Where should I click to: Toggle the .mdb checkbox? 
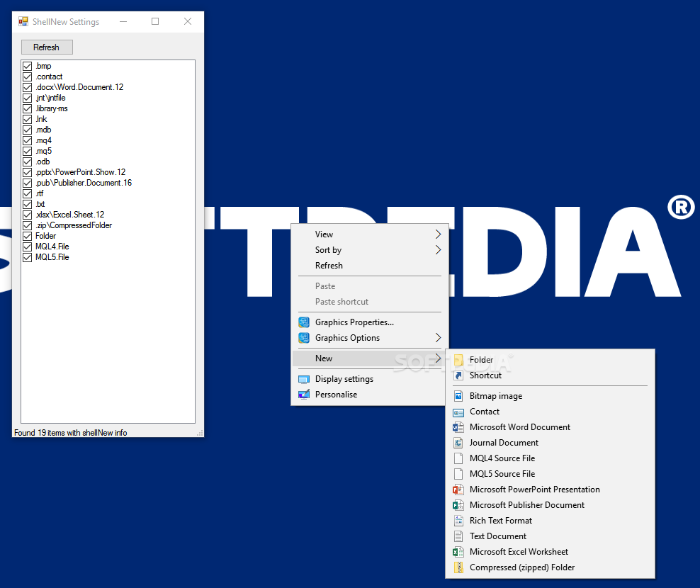click(x=27, y=130)
